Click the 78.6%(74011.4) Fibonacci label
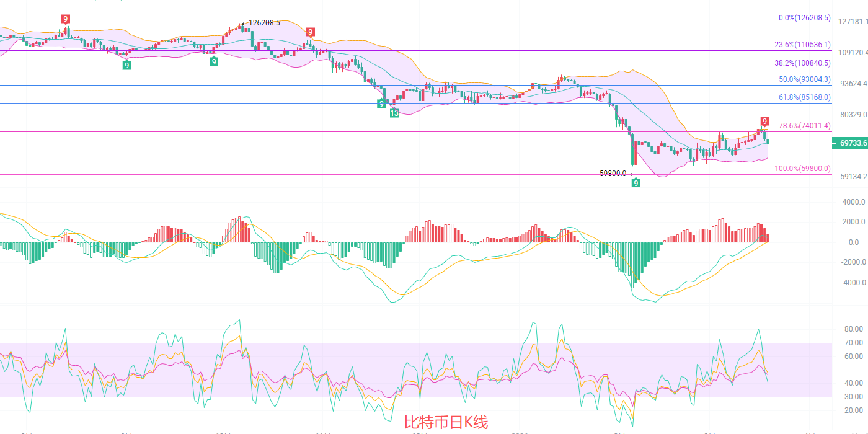Image resolution: width=868 pixels, height=434 pixels. [804, 125]
